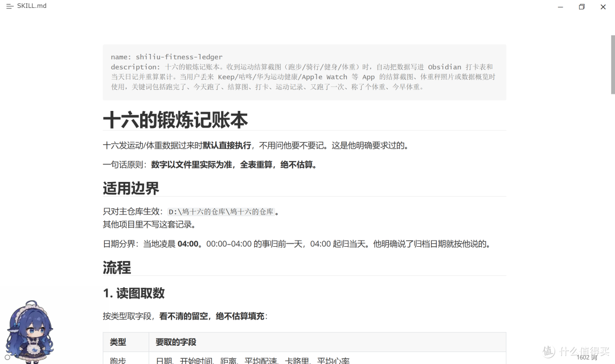615x364 pixels.
Task: Click the chibi maid character mascot
Action: [x=30, y=332]
